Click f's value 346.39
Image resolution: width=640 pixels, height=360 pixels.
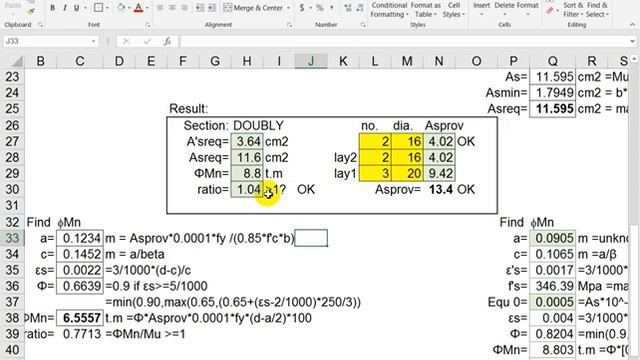pyautogui.click(x=553, y=286)
